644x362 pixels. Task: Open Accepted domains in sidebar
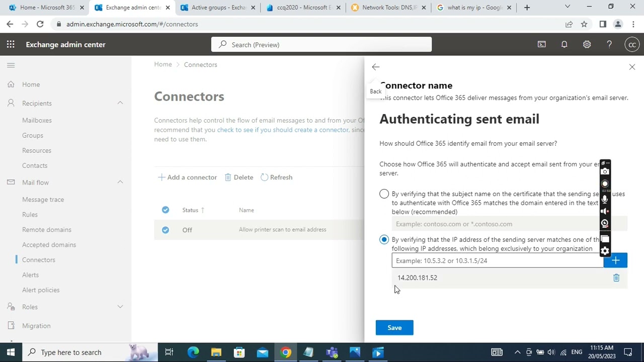coord(49,245)
